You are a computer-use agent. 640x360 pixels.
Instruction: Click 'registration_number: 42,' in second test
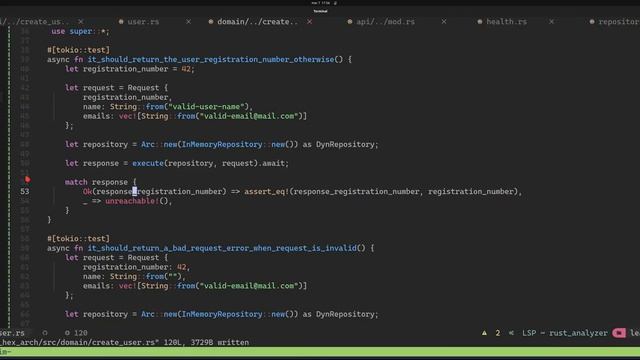point(136,267)
